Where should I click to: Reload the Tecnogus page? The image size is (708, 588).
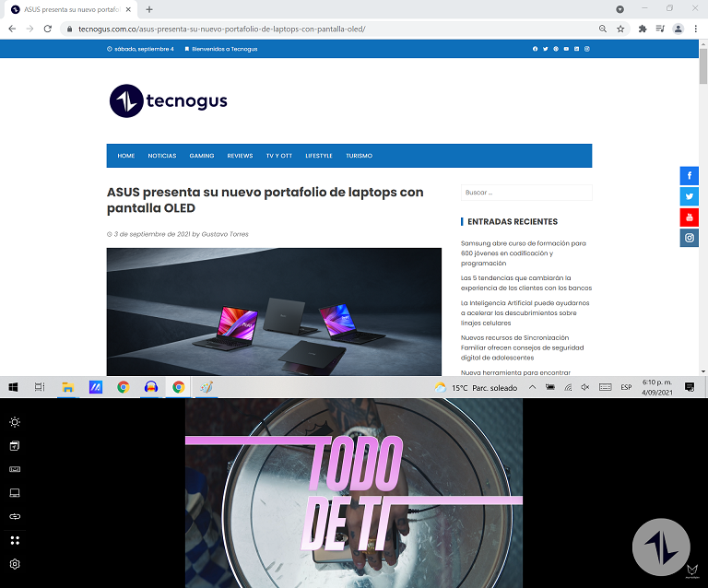click(x=47, y=29)
